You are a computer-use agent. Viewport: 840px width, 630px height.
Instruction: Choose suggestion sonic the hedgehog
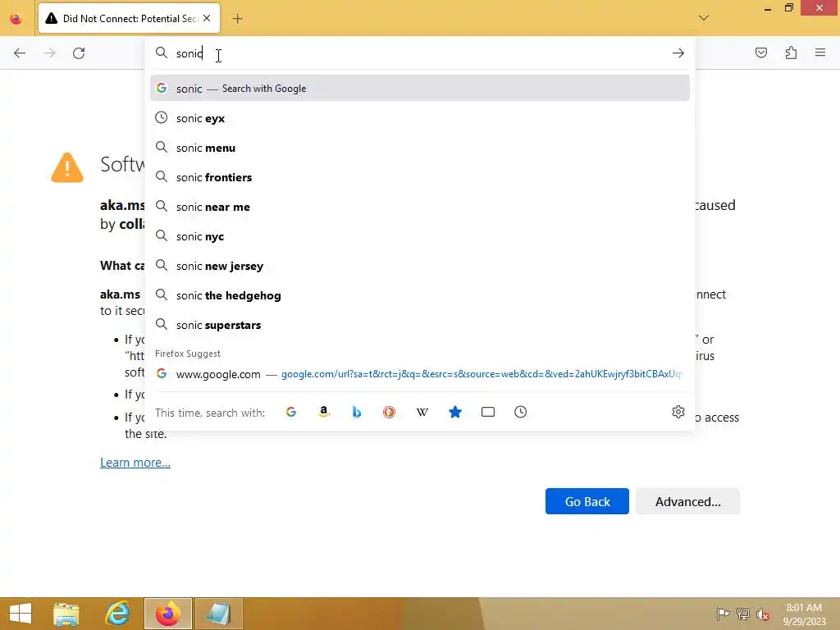(x=420, y=295)
